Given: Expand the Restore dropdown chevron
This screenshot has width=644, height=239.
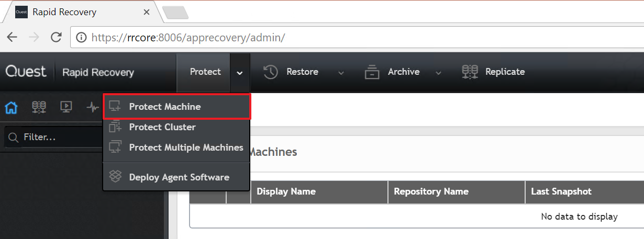Looking at the screenshot, I should click(341, 73).
